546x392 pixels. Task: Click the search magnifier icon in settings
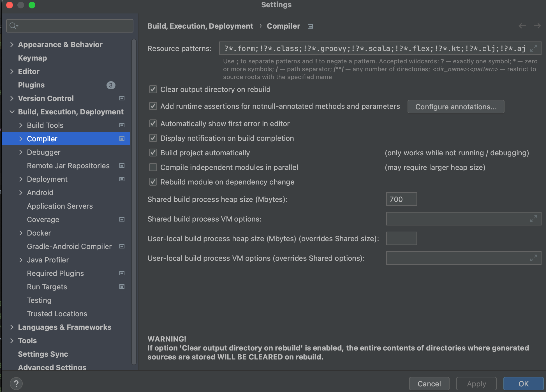13,26
